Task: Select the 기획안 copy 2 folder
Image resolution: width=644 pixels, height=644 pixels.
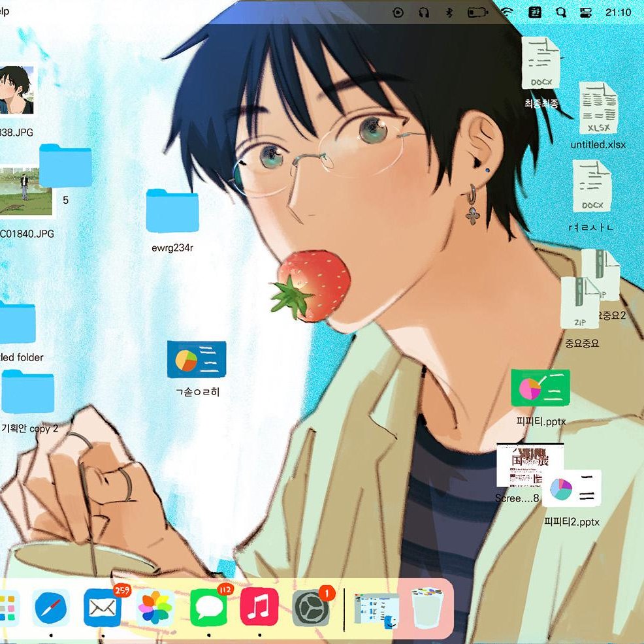Action: tap(27, 391)
